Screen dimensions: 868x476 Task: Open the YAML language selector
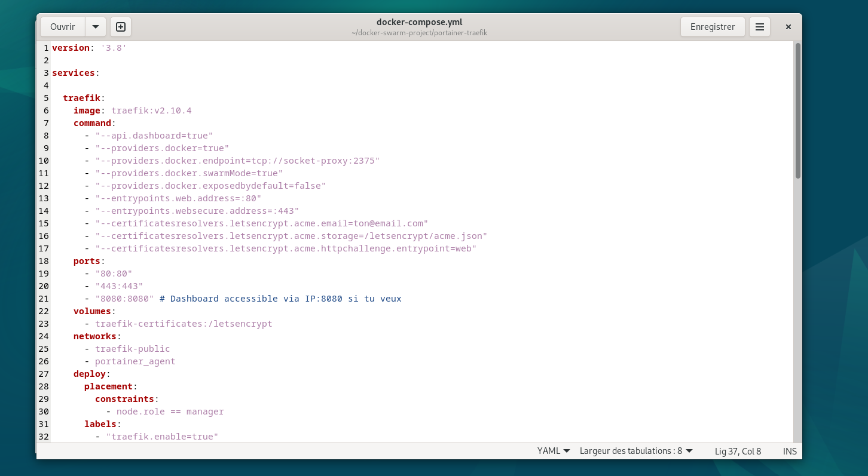point(554,451)
